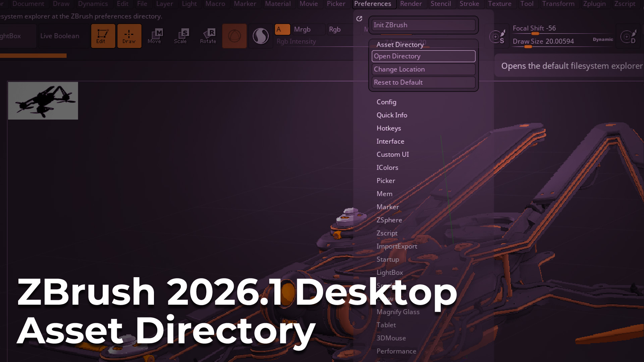Screen dimensions: 644x362
Task: Switch to the Rotate tool
Action: [x=208, y=36]
